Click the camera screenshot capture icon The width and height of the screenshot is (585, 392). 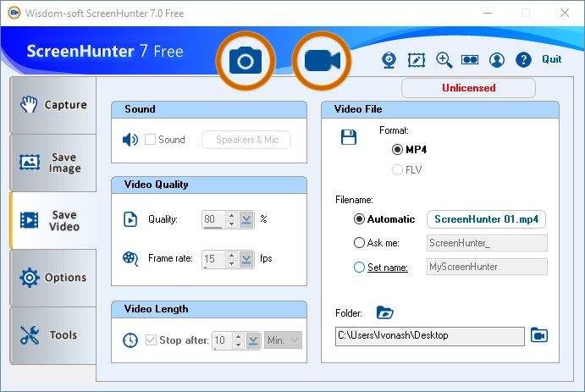[246, 61]
